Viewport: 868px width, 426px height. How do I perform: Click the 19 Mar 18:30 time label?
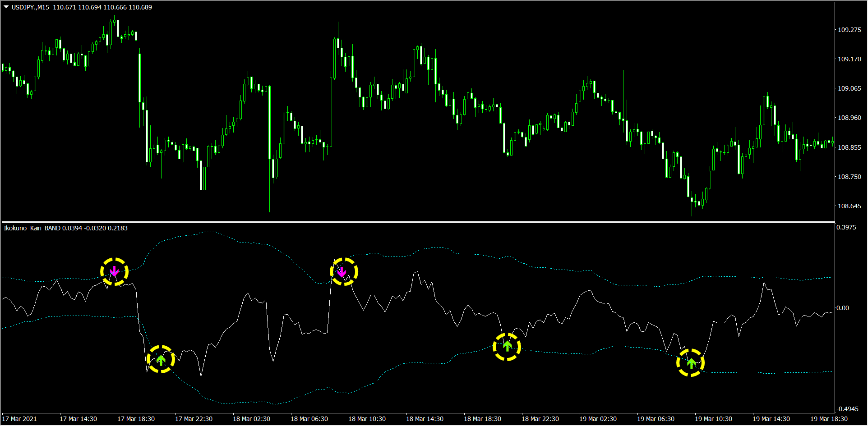pos(829,419)
